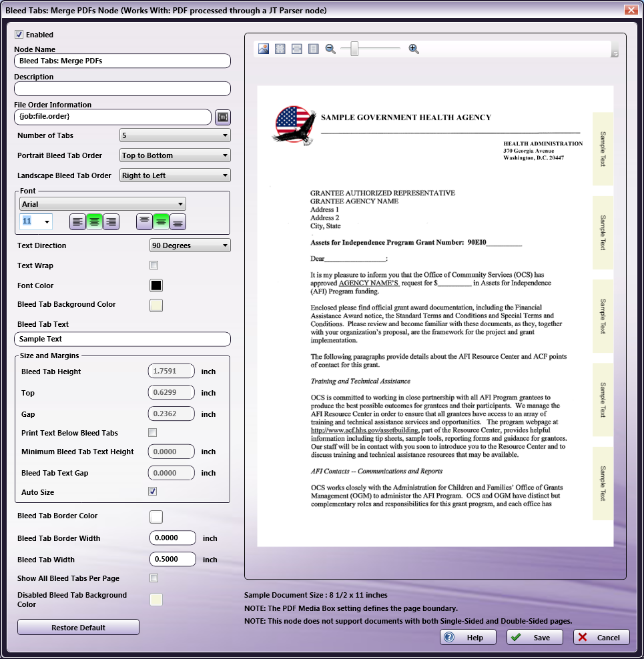This screenshot has height=659, width=644.
Task: Align tab text left horizontally
Action: [x=78, y=221]
